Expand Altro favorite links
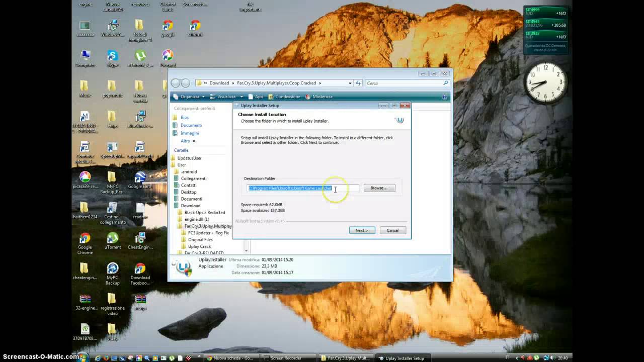The width and height of the screenshot is (644, 362). (x=188, y=141)
